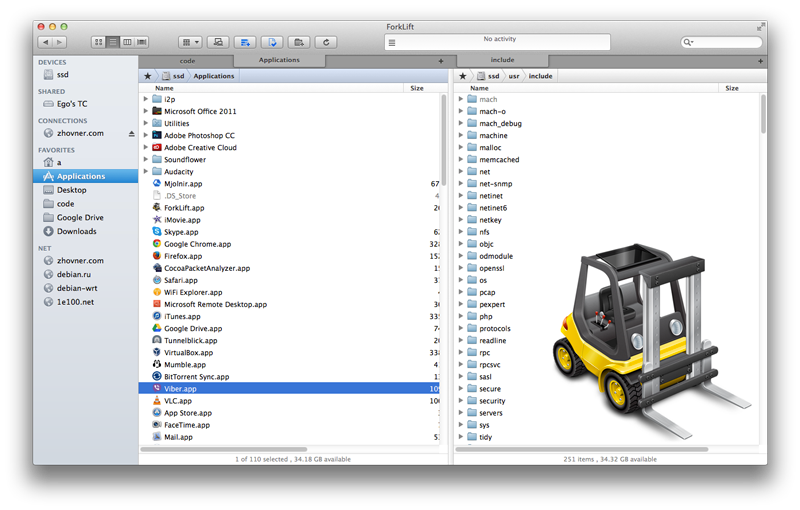Open Downloads favorite in sidebar

click(x=85, y=231)
